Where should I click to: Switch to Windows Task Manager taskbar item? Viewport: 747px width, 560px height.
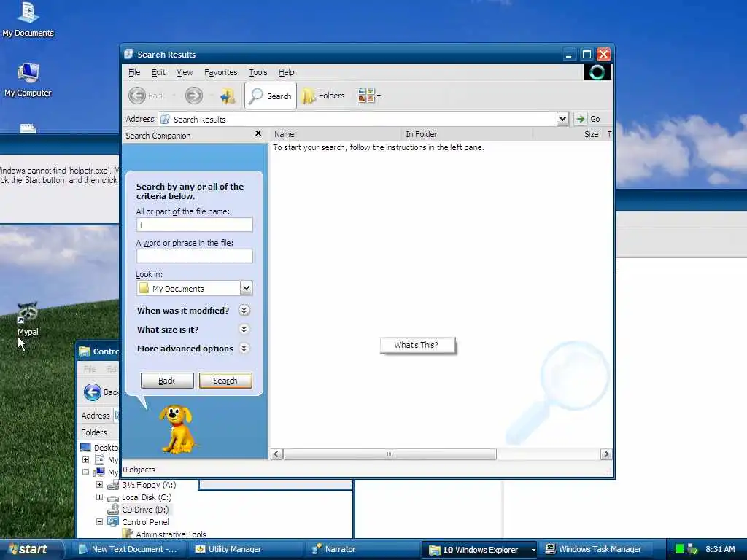click(x=594, y=550)
